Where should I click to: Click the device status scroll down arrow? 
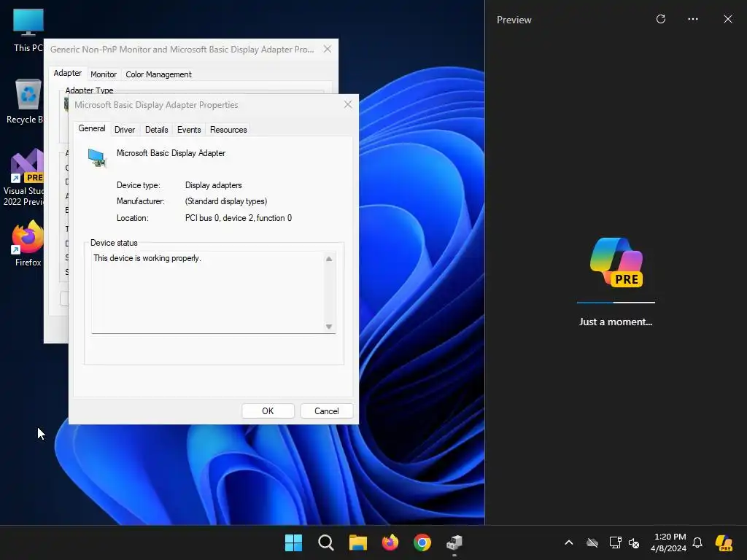click(x=329, y=327)
